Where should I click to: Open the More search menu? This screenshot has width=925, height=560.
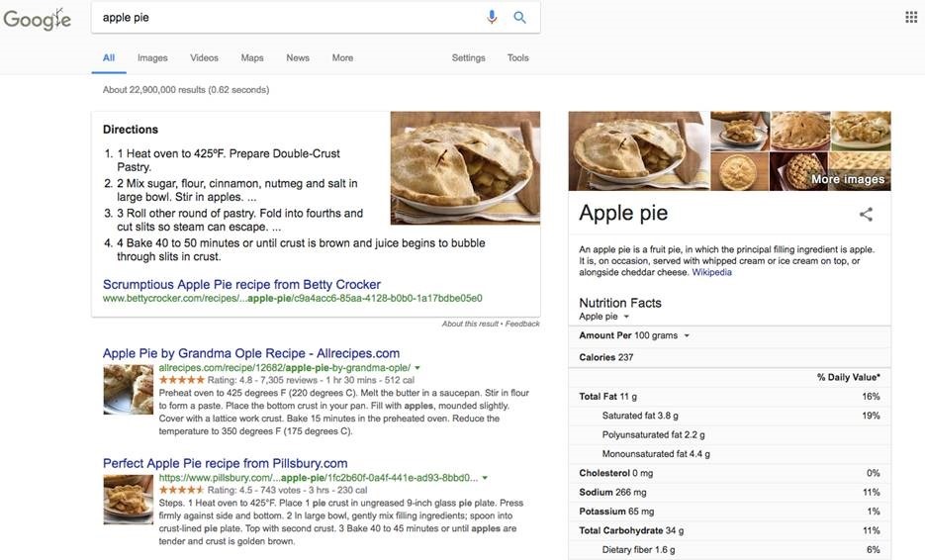(x=342, y=57)
